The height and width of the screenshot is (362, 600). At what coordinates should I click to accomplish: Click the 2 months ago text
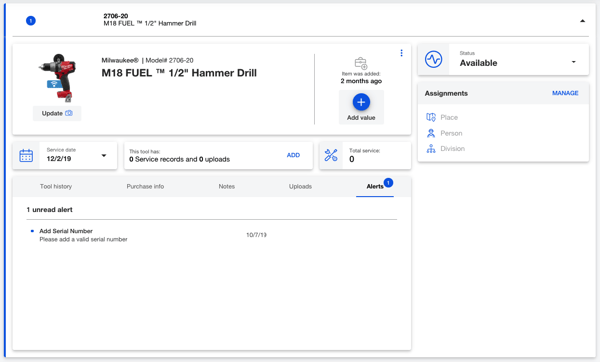(x=361, y=81)
